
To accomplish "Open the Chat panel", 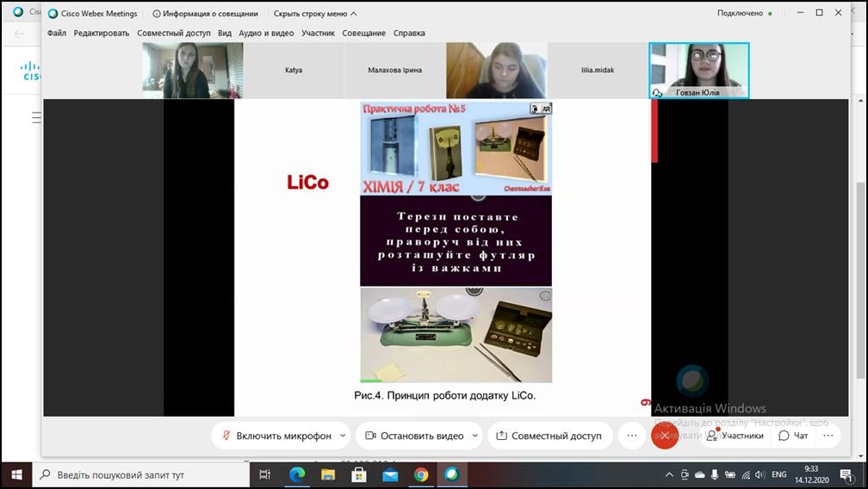I will coord(793,436).
